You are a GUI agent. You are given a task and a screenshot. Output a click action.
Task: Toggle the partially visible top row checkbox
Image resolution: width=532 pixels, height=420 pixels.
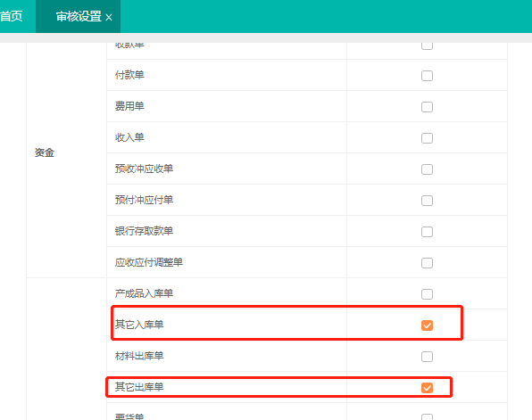[x=427, y=46]
